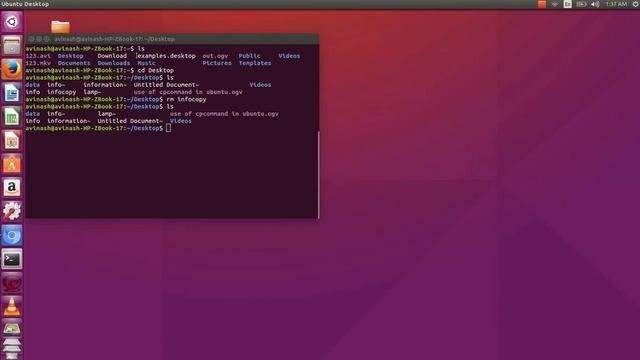Launch VLC media player cone icon
640x360 pixels.
[11, 306]
